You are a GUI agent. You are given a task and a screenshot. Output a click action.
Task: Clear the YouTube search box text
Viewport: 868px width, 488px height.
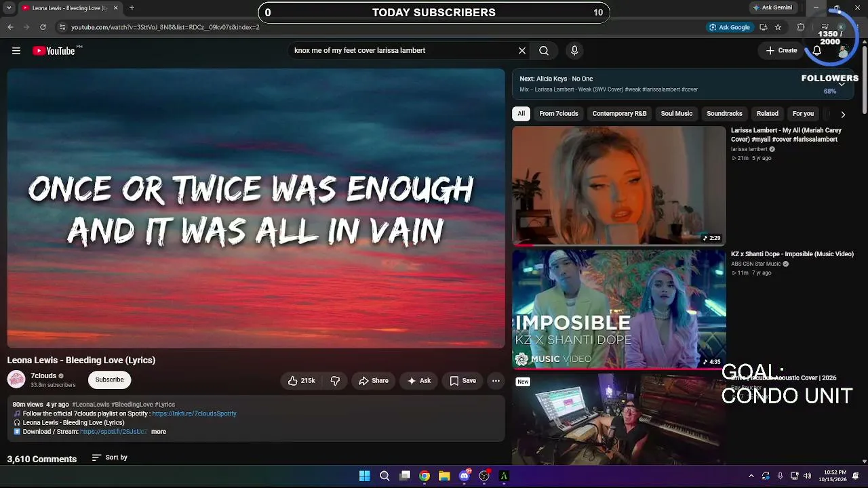pyautogui.click(x=522, y=50)
